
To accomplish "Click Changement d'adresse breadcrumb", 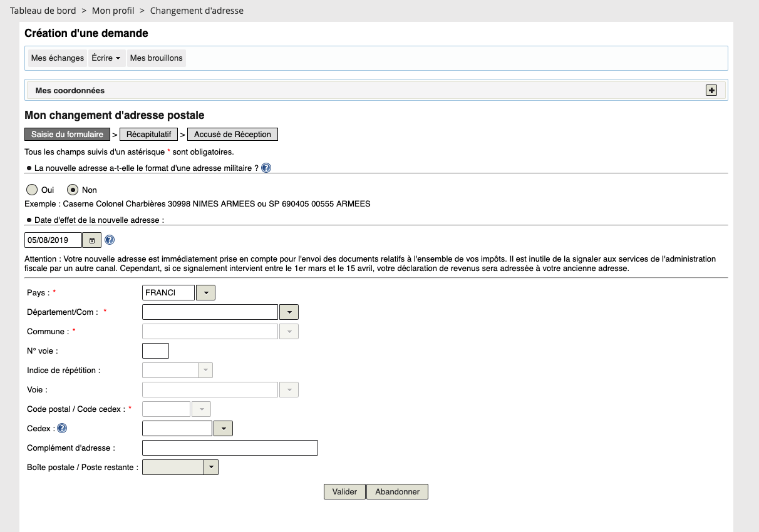I will point(197,11).
